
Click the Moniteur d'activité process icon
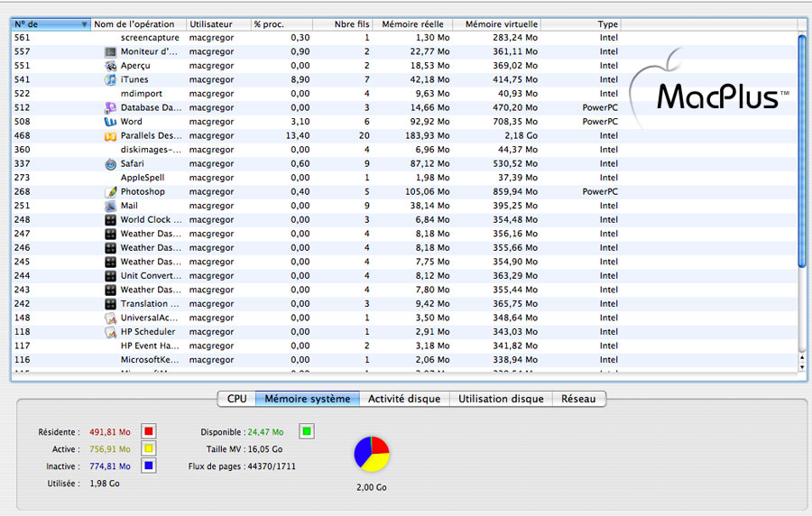[110, 51]
